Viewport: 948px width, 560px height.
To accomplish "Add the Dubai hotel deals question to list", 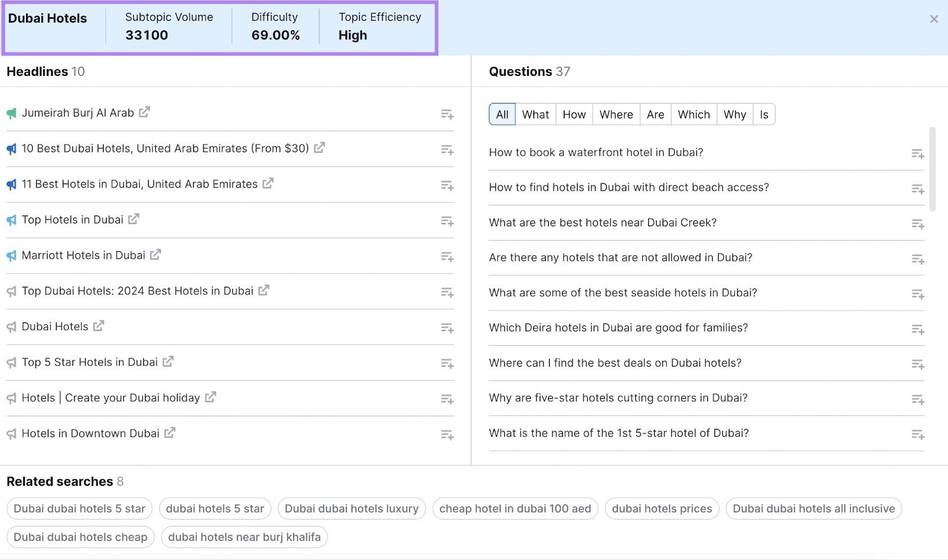I will 918,364.
